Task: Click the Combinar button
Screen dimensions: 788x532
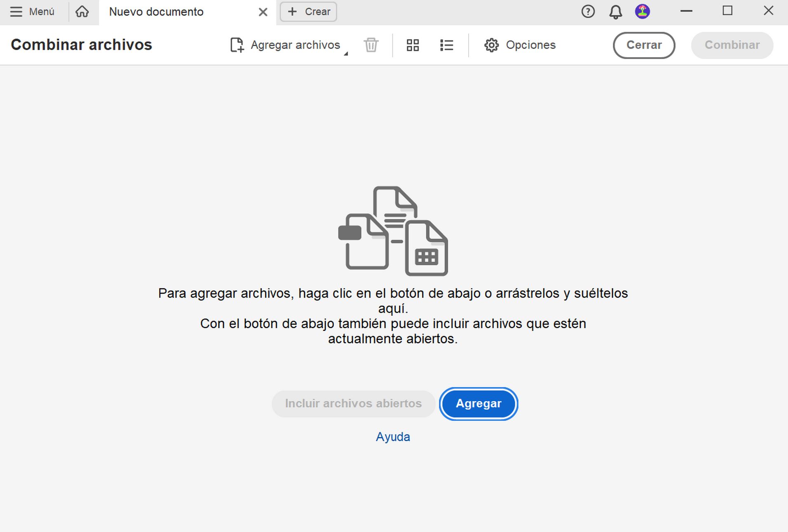Action: click(732, 45)
